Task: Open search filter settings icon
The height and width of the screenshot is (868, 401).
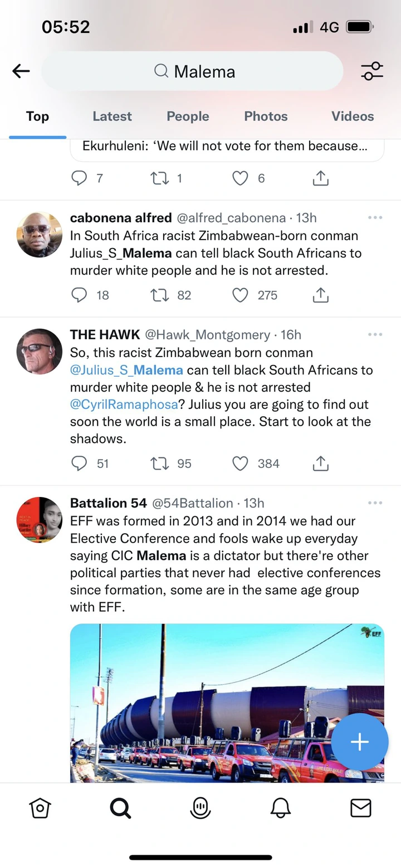Action: click(371, 71)
